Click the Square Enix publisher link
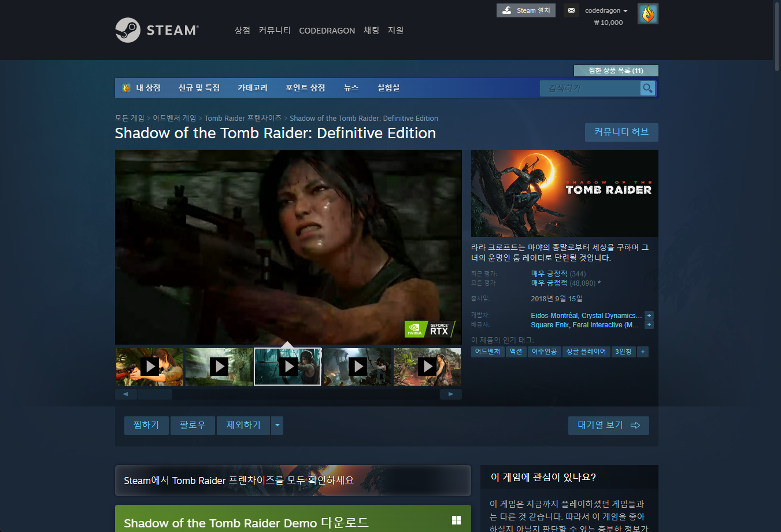The width and height of the screenshot is (781, 532). [550, 325]
